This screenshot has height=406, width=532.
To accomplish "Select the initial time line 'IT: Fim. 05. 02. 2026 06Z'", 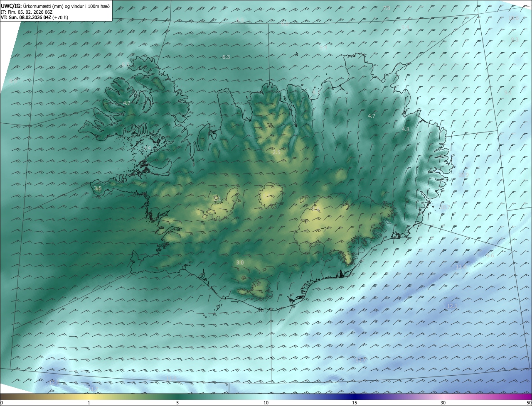I will (27, 12).
